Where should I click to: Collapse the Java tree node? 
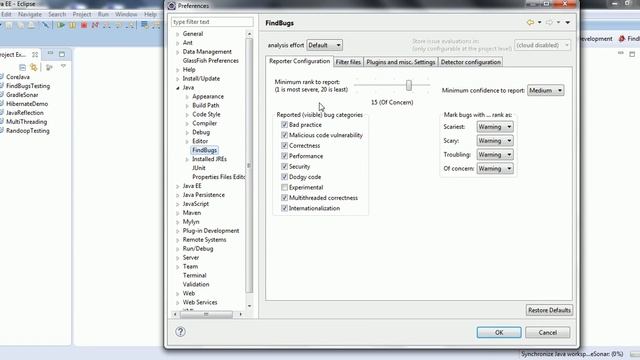[x=178, y=88]
